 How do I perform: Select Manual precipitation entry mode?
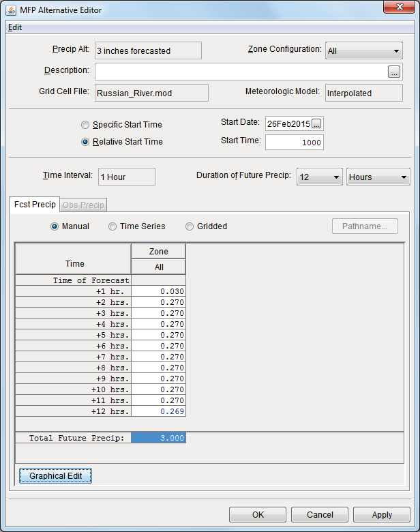(55, 226)
